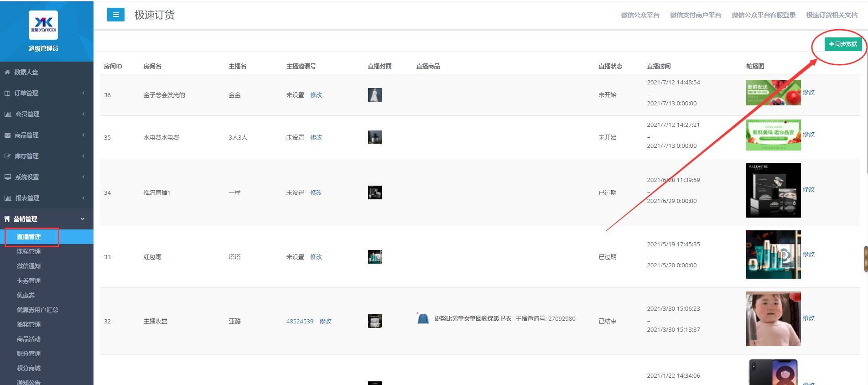868x385 pixels.
Task: Open the live cover thumbnail of room 34
Action: click(x=375, y=192)
